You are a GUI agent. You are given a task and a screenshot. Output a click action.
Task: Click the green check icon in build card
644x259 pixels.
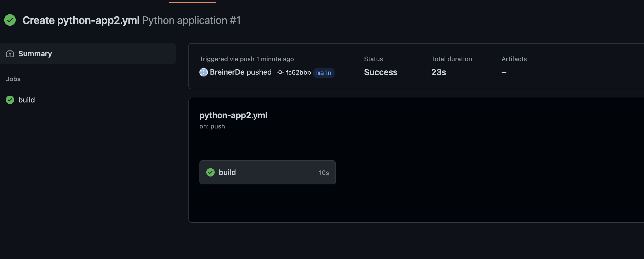(210, 172)
